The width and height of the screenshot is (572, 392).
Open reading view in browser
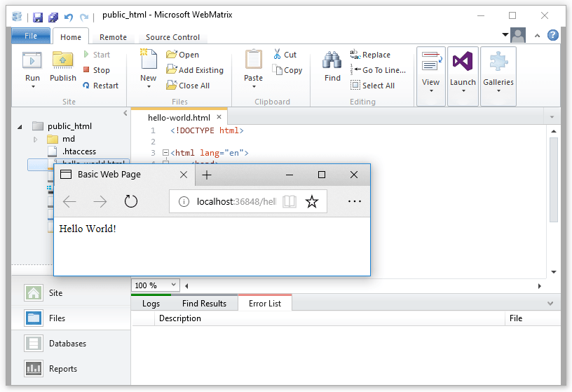point(290,201)
